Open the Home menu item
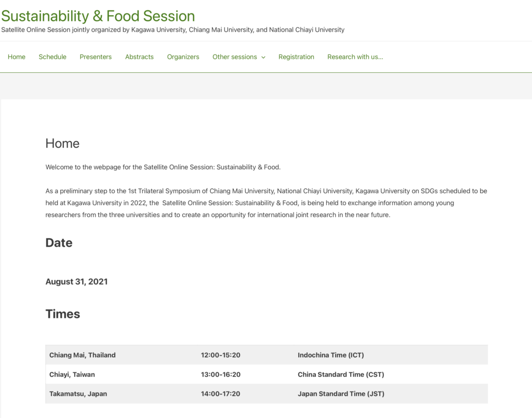532x418 pixels. (x=17, y=57)
